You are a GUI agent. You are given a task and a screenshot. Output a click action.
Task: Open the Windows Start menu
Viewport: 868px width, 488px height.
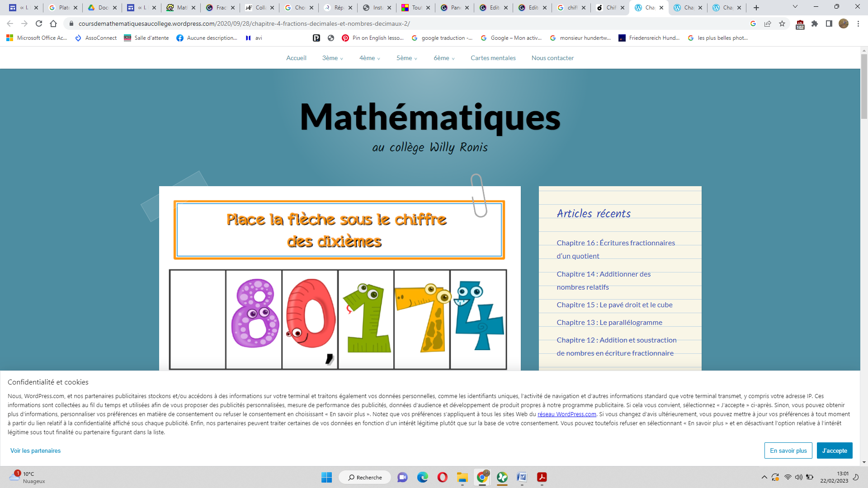pyautogui.click(x=326, y=477)
